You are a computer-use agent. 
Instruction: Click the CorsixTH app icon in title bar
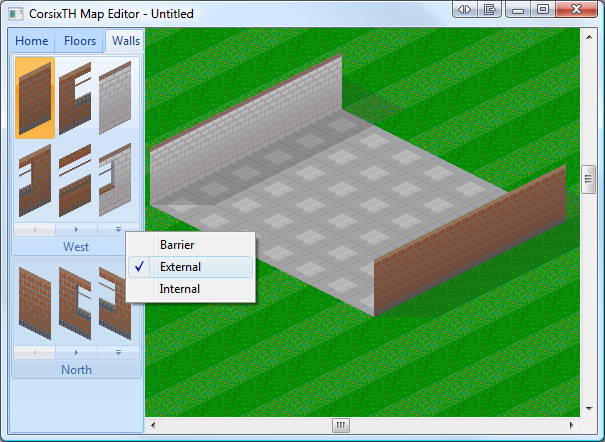15,15
